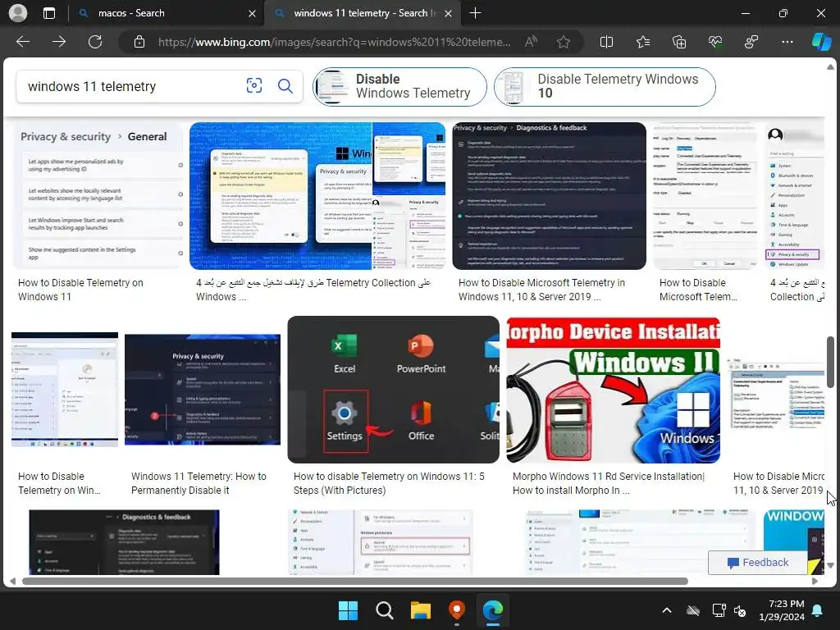Click the address bar URL field
Viewport: 840px width, 630px height.
335,42
